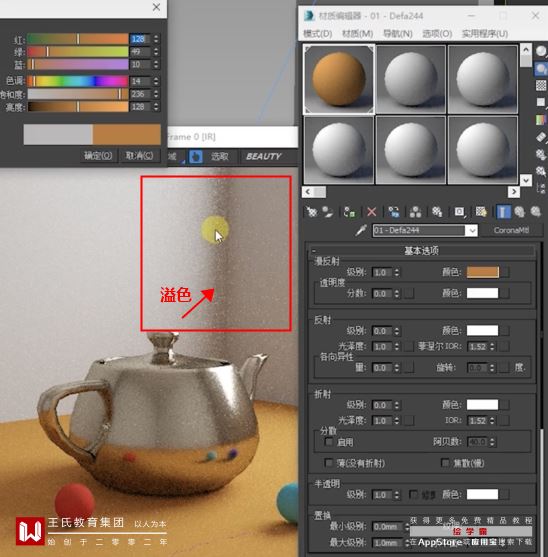Check the 焦散(慢) checkbox
Viewport: 548px width, 557px height.
pos(445,463)
